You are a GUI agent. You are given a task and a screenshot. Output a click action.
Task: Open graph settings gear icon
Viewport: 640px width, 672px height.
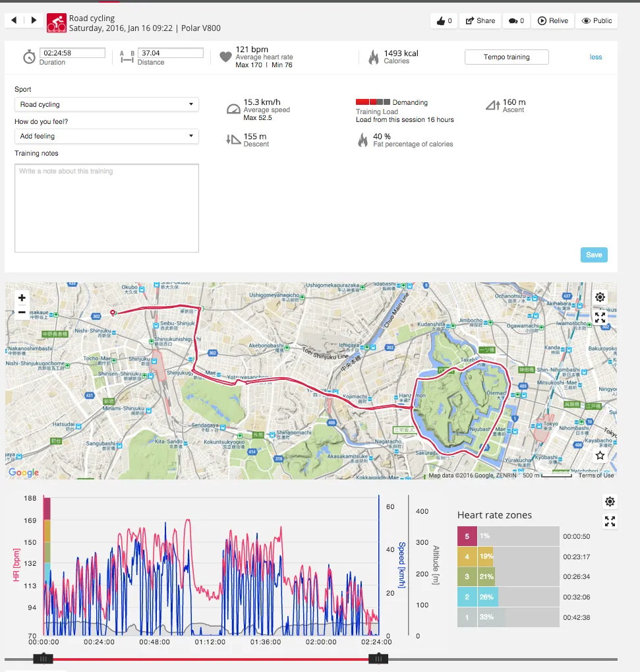pyautogui.click(x=610, y=502)
